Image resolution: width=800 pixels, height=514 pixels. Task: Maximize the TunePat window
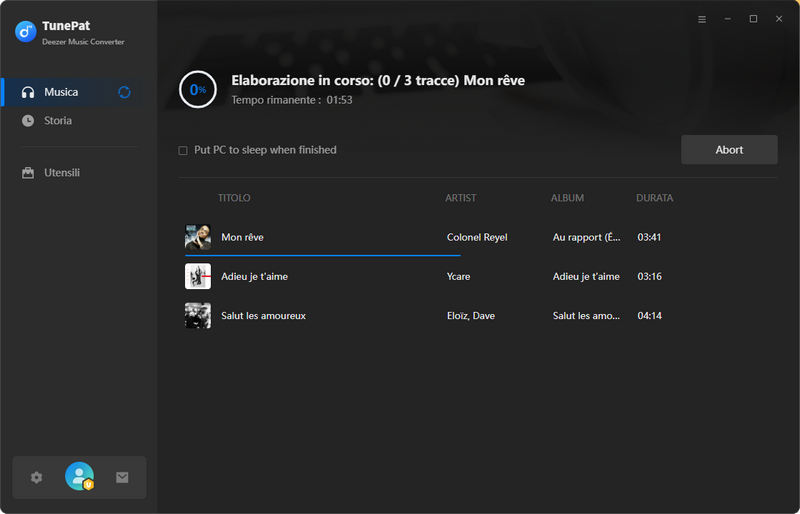click(753, 19)
